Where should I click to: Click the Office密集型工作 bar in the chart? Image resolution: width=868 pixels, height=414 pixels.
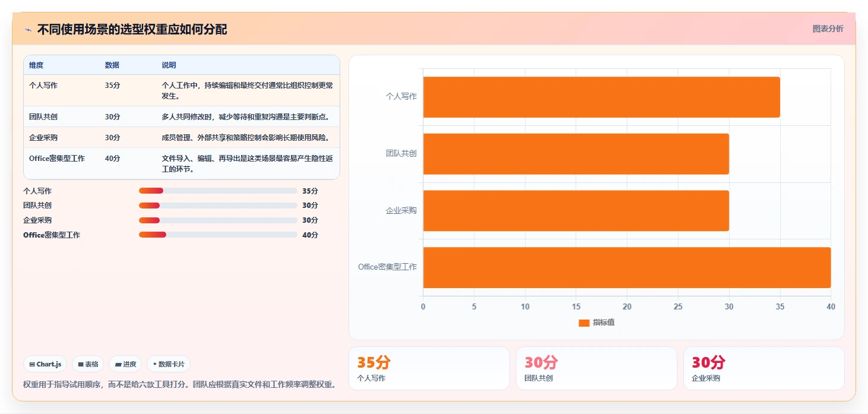click(627, 267)
